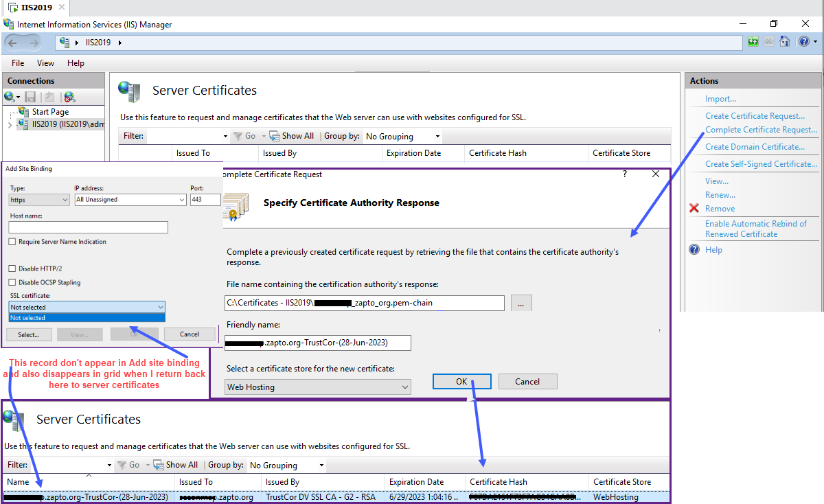Image resolution: width=824 pixels, height=504 pixels.
Task: Click the certificate file name path field
Action: [x=365, y=302]
